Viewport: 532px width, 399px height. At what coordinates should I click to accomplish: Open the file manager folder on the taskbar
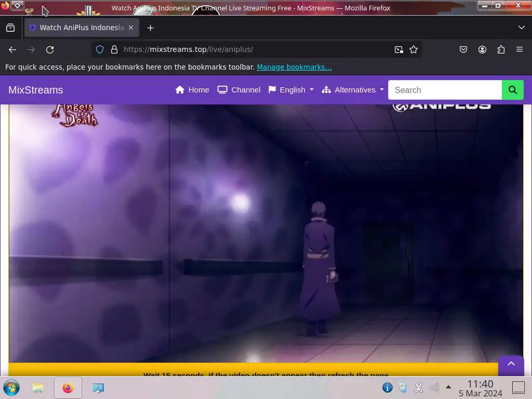click(x=38, y=388)
